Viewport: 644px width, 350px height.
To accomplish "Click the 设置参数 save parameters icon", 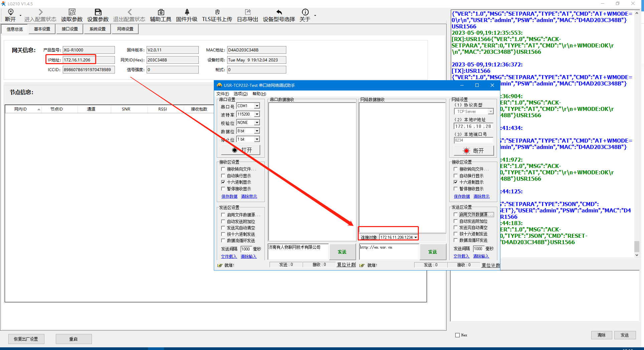I will [98, 12].
